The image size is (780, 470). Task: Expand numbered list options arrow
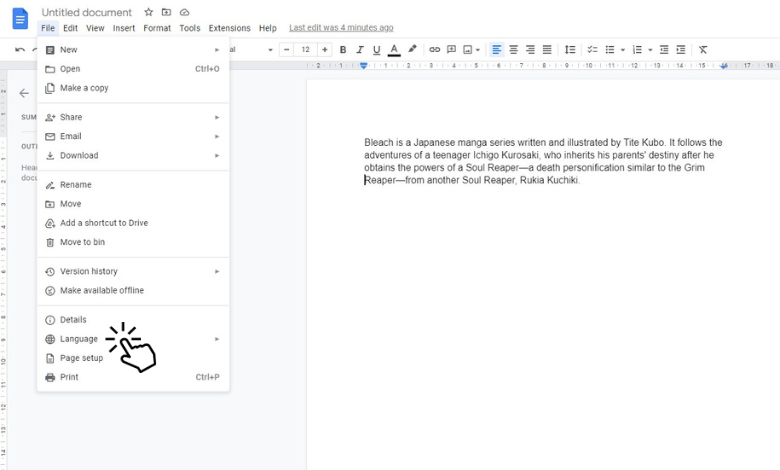point(650,50)
